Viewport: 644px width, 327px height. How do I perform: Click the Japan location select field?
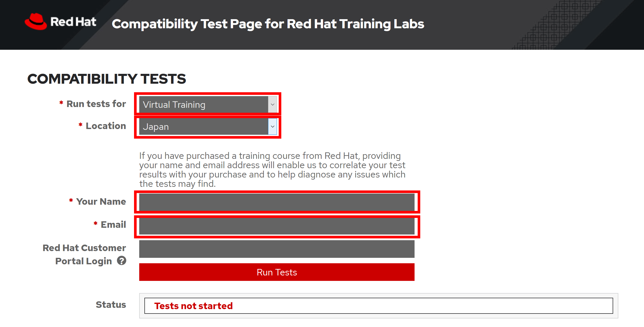point(208,126)
